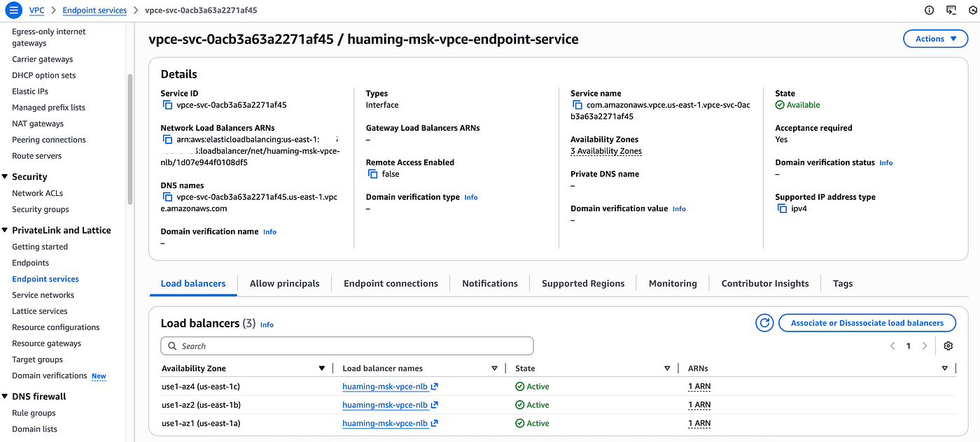
Task: Click the sidebar vertical scrollbar
Action: [130, 138]
